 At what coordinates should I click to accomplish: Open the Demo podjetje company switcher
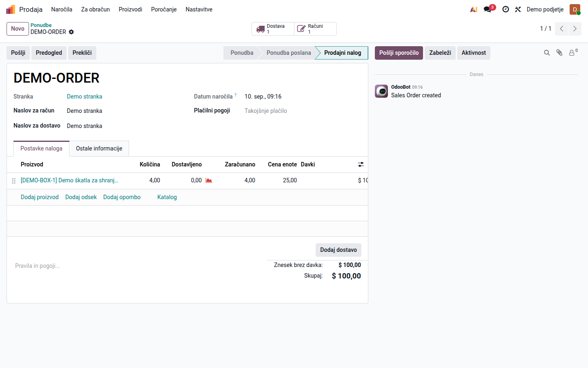(545, 9)
